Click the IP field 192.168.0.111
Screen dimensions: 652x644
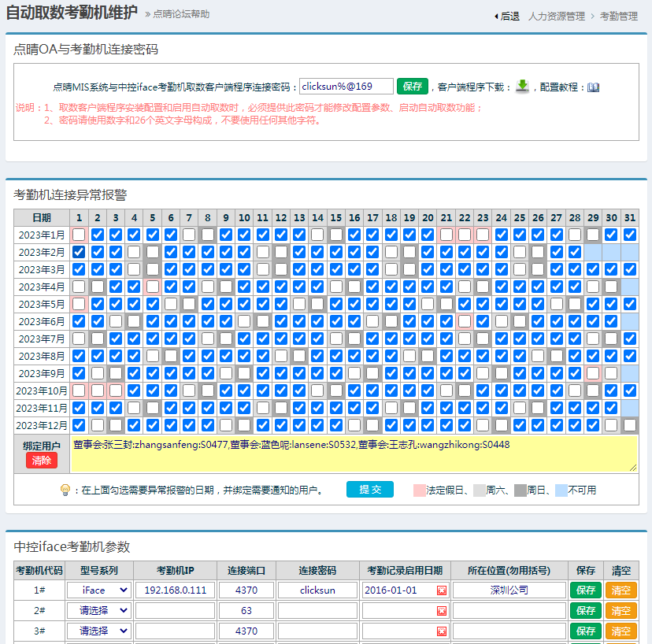tap(175, 590)
